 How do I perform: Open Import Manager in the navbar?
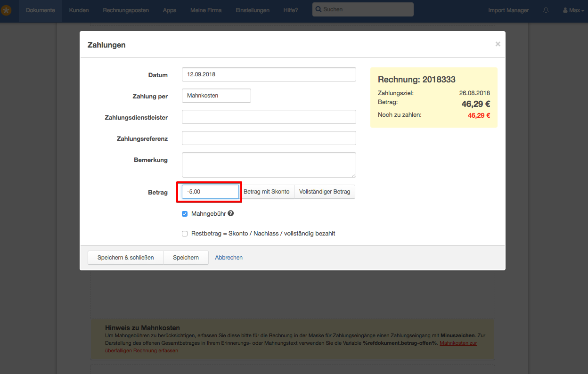coord(508,10)
